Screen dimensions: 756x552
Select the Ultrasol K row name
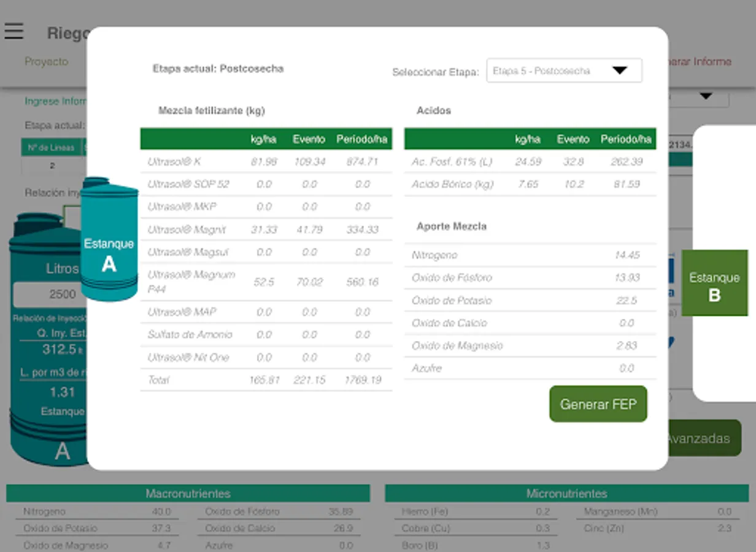(x=174, y=161)
